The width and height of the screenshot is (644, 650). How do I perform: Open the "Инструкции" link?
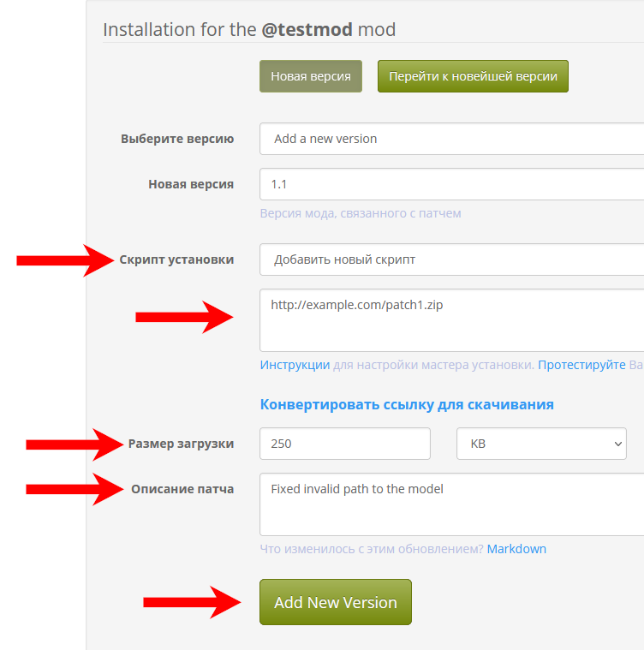click(295, 365)
